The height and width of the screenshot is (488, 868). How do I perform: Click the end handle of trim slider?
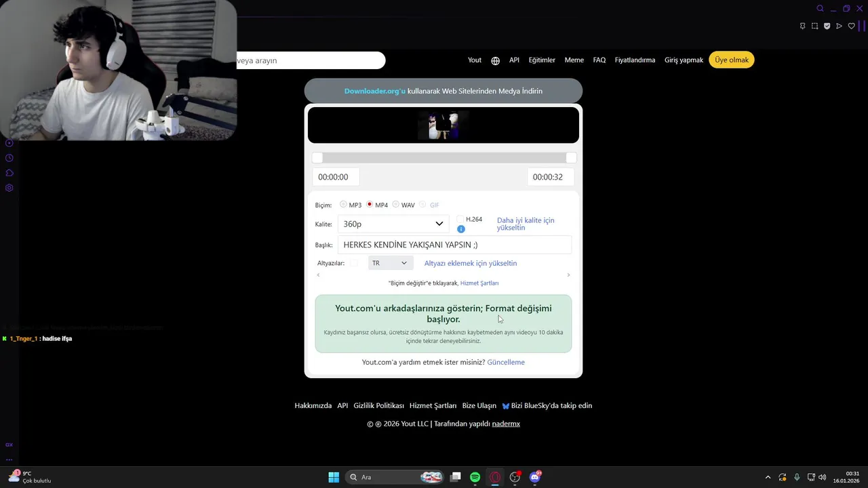[x=571, y=158]
